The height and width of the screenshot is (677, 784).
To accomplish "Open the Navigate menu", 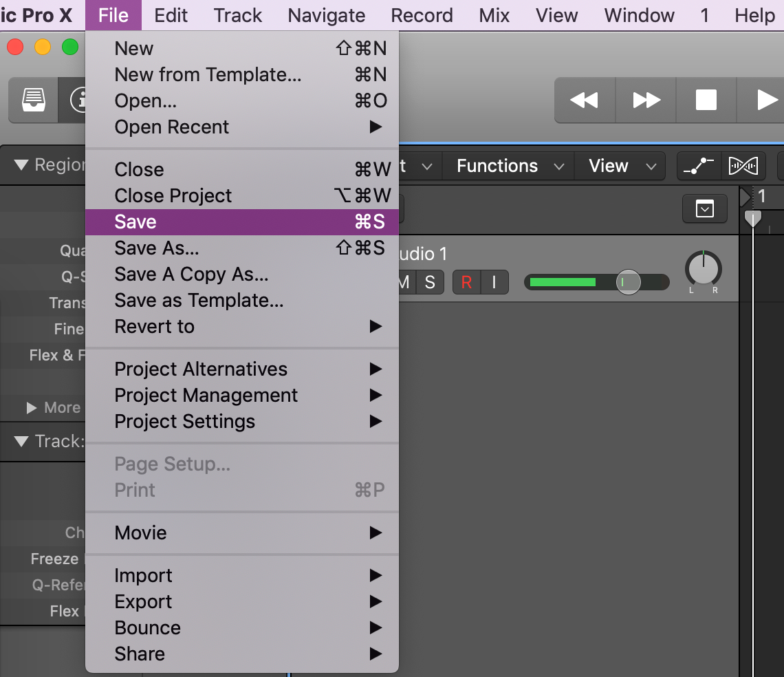I will pyautogui.click(x=327, y=16).
